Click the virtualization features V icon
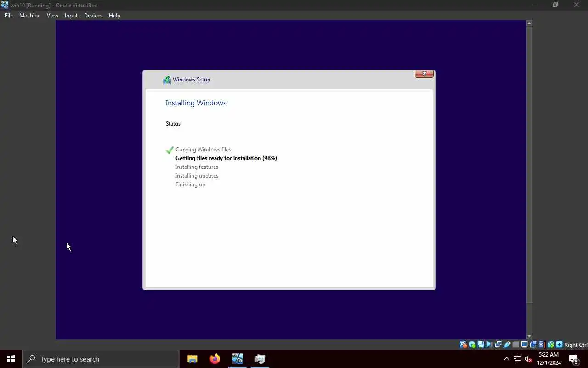Viewport: 588px width, 368px height. (542, 345)
